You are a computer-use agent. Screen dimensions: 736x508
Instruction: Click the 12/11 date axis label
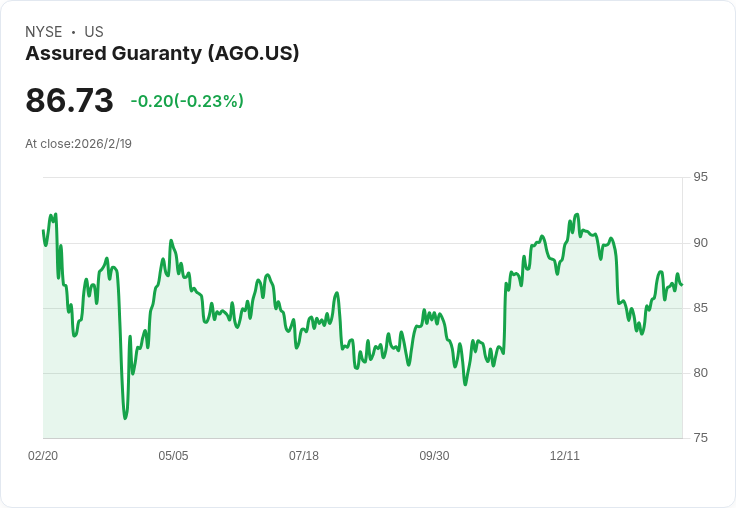tap(565, 455)
